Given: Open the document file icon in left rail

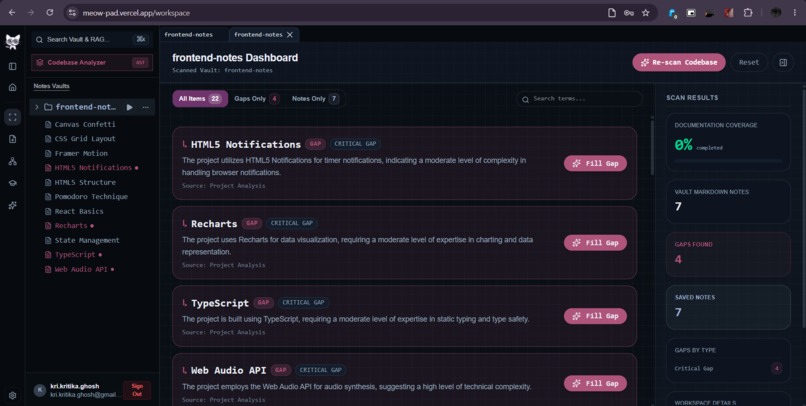Looking at the screenshot, I should (x=13, y=139).
